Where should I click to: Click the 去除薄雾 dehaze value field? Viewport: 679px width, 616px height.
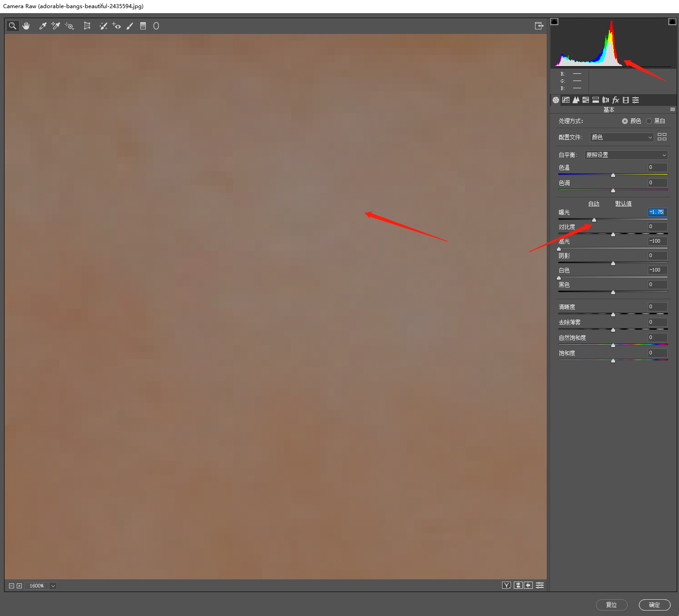[657, 322]
